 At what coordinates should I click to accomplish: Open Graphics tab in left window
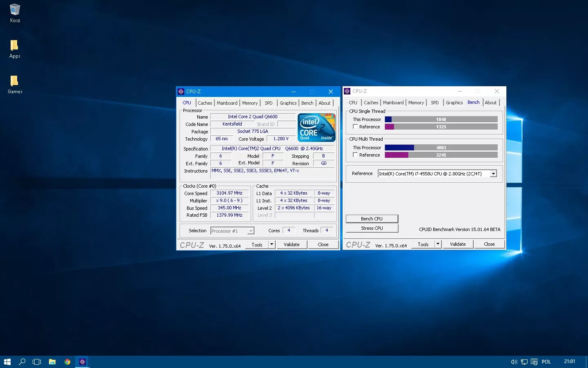(288, 103)
